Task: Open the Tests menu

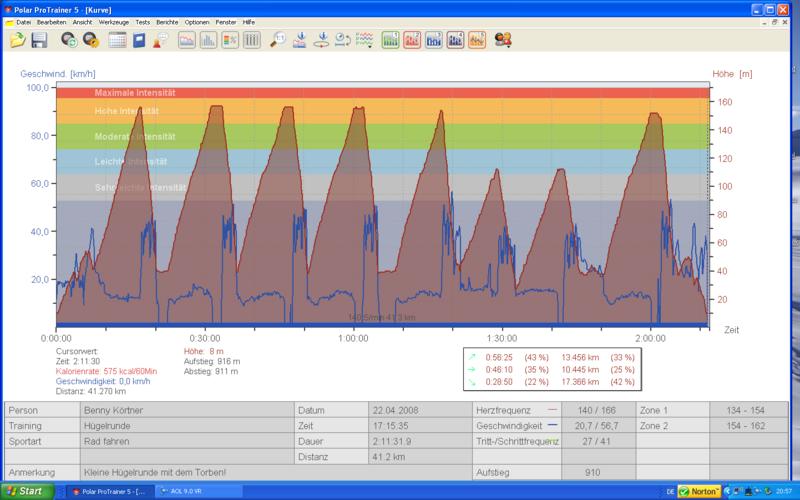Action: pyautogui.click(x=143, y=22)
